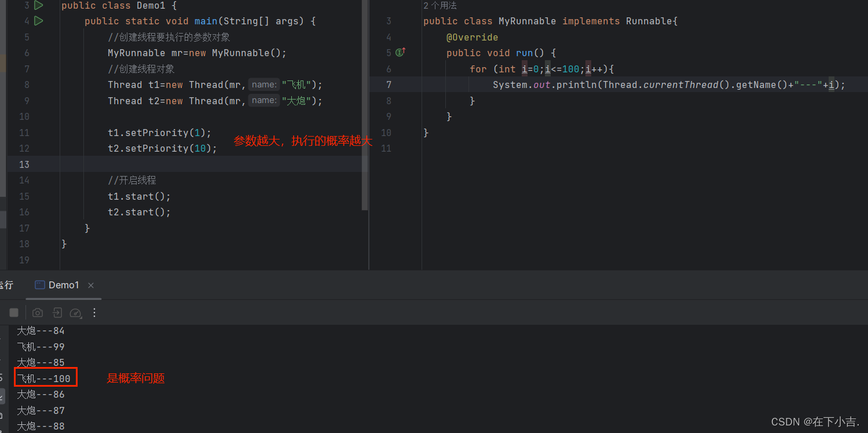Close the Demo1 run tab
This screenshot has width=868, height=433.
click(x=91, y=285)
